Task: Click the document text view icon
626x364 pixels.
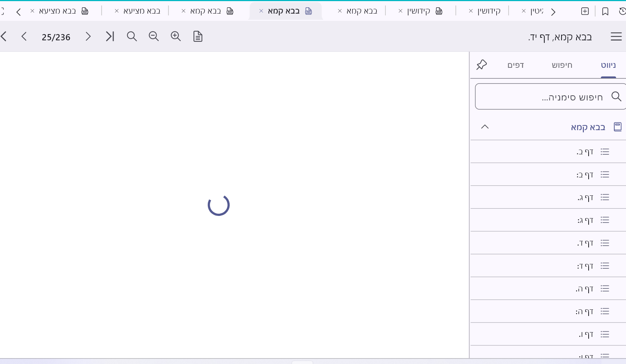Action: click(198, 36)
